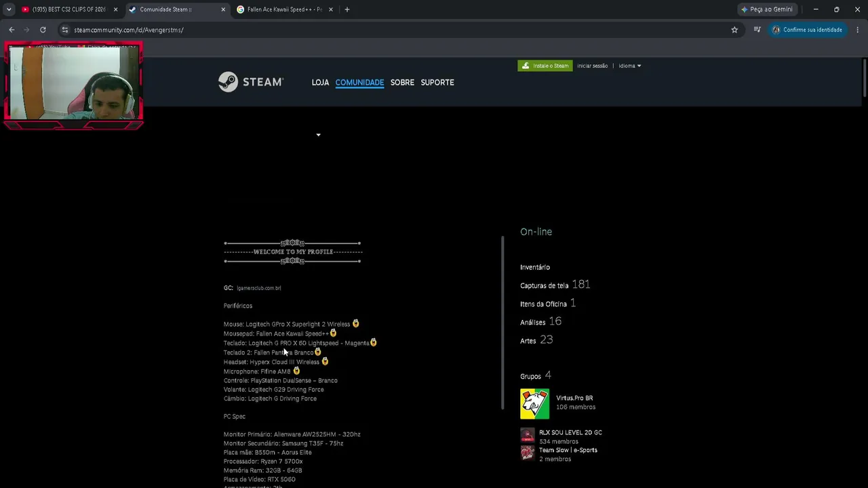Click the Steam logo
Screen dimensions: 868x488
(250, 82)
